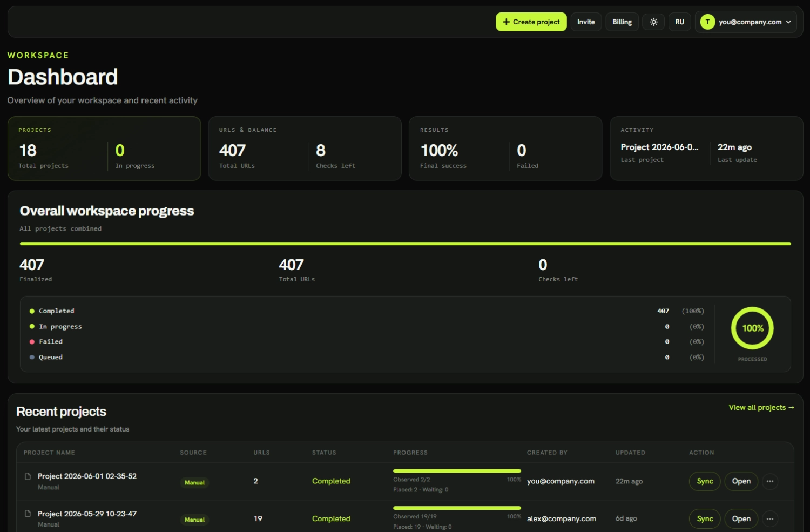The image size is (810, 532).
Task: Click the Completed legend row
Action: pyautogui.click(x=367, y=311)
